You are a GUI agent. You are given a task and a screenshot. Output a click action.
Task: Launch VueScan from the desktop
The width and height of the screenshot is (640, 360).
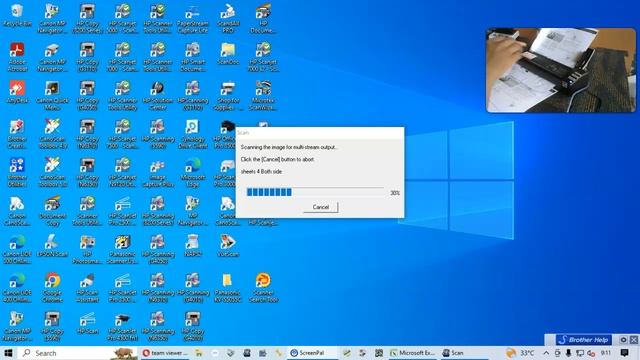click(x=228, y=247)
